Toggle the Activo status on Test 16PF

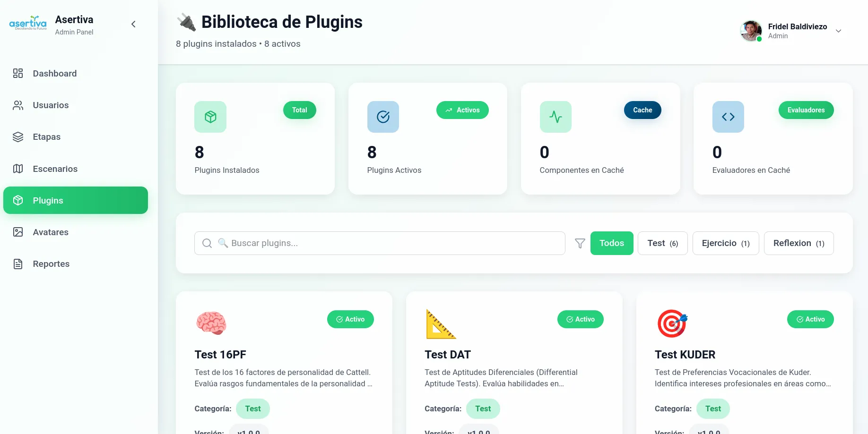(x=350, y=319)
